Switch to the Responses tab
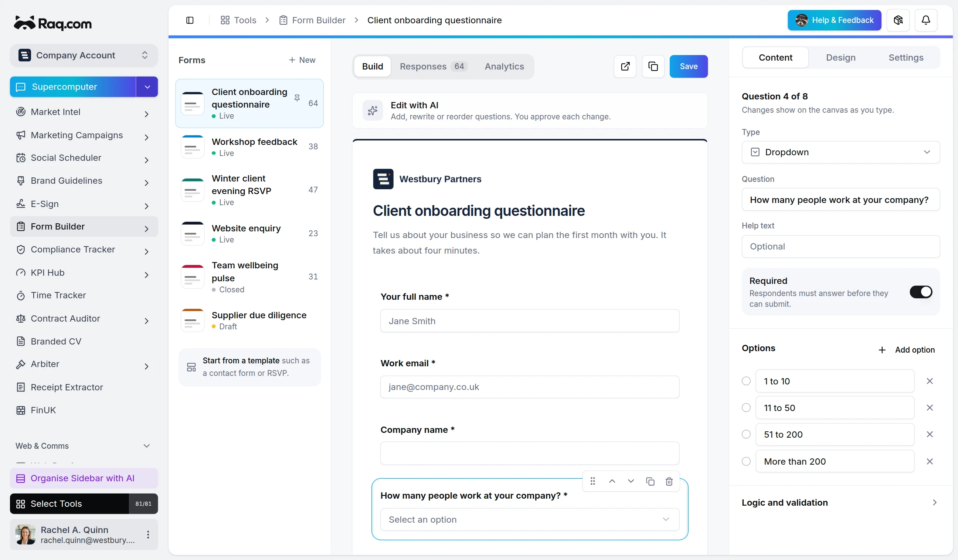Screen dimensions: 958x560 coord(434,67)
